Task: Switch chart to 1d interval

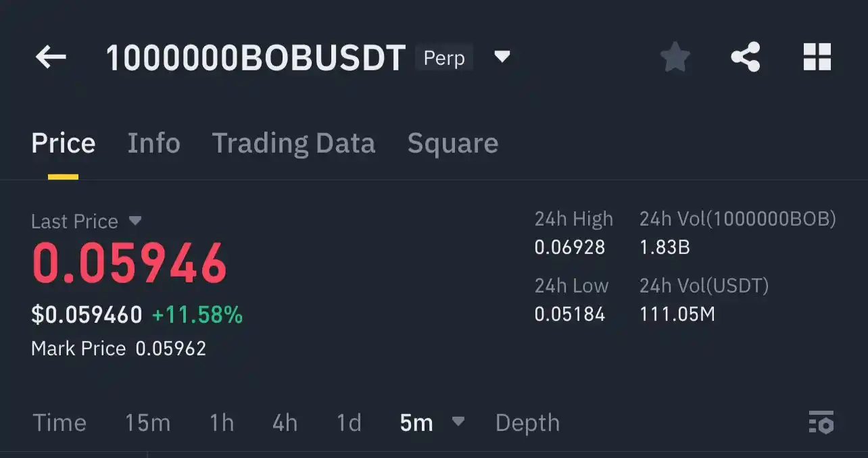Action: coord(349,423)
